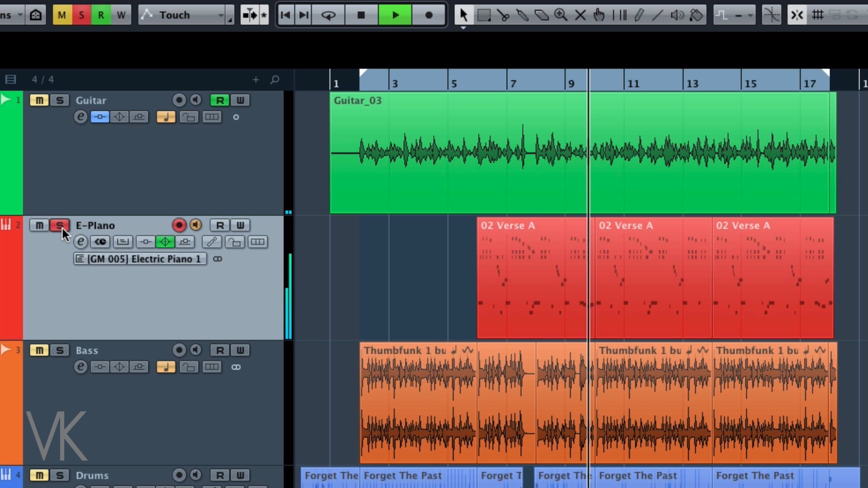The width and height of the screenshot is (868, 488).
Task: Select the Mute X tool
Action: point(580,15)
